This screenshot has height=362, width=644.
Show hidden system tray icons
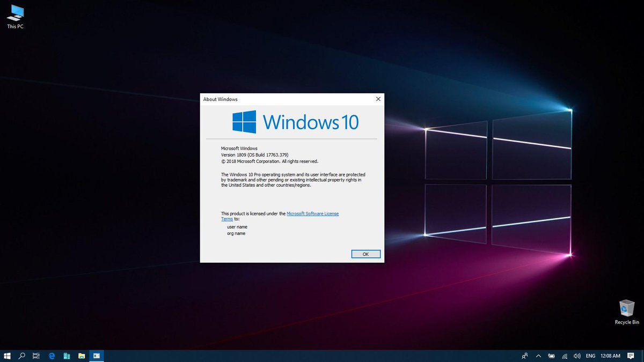pyautogui.click(x=538, y=356)
